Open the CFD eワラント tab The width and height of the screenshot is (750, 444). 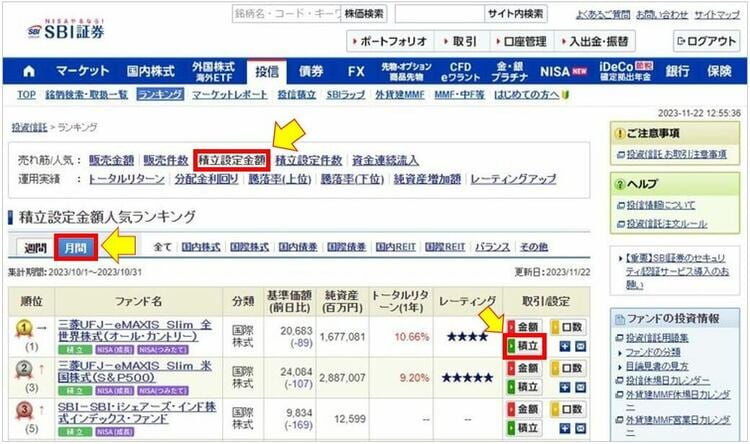[460, 71]
